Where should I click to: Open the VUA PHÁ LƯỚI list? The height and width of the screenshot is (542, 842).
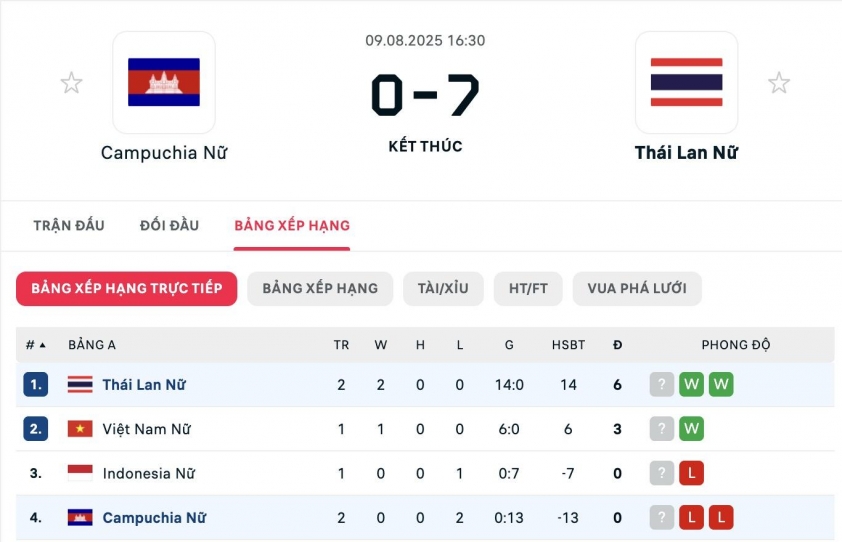coord(637,288)
